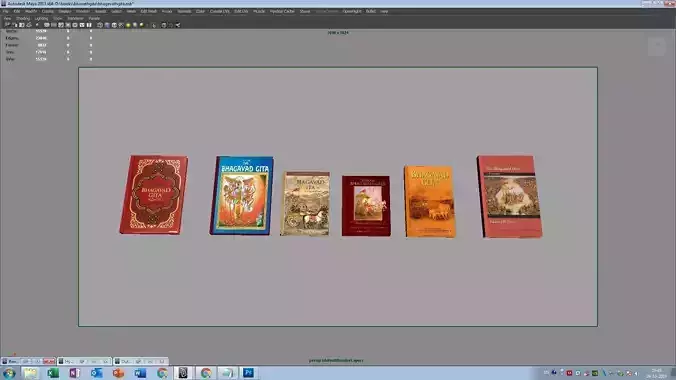
Task: Open the Help menu
Action: tap(384, 12)
